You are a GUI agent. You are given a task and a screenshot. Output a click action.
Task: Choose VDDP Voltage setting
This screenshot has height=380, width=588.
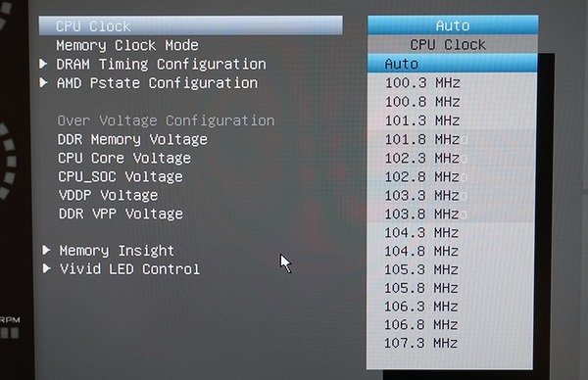point(109,195)
